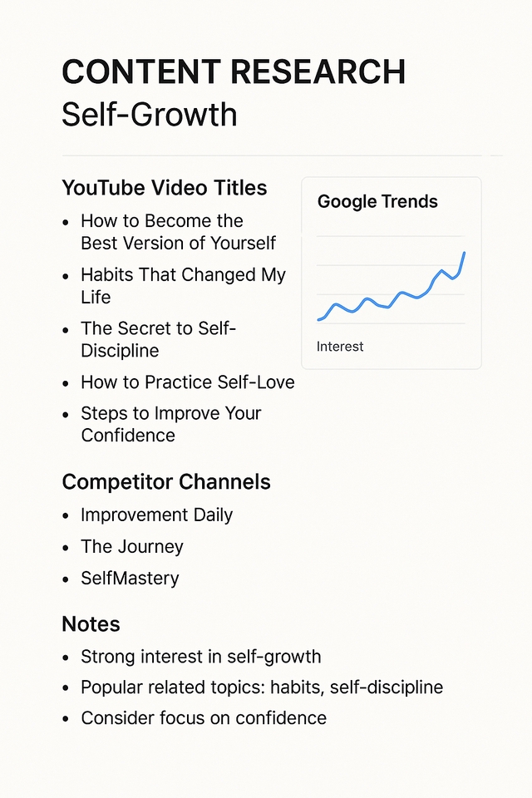Screen dimensions: 532x798
Task: Click the Notes heading
Action: click(x=91, y=624)
